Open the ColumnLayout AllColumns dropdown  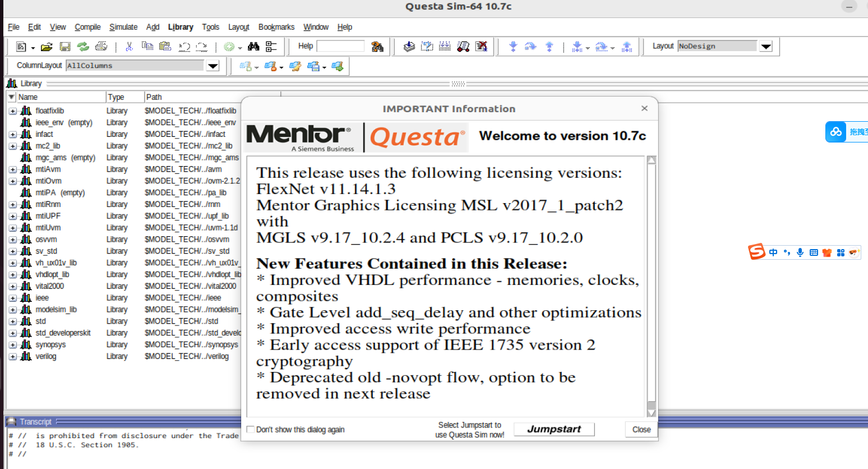point(213,66)
